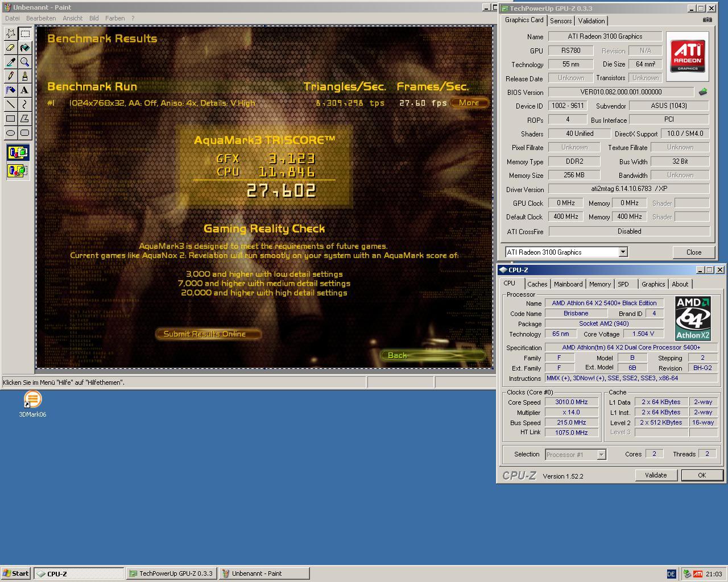The width and height of the screenshot is (728, 582).
Task: Click the taskbar clock showing 21:03
Action: (714, 574)
